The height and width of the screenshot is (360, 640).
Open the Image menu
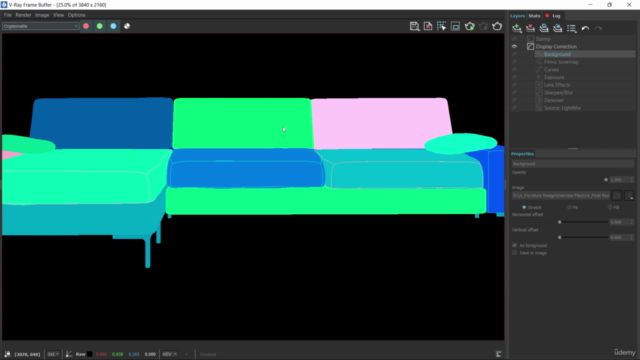click(42, 15)
